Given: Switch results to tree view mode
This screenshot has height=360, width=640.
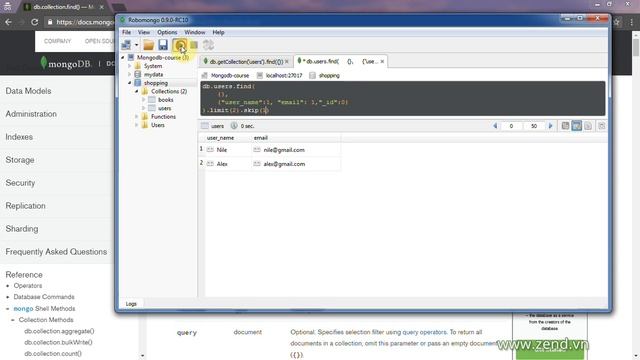Looking at the screenshot, I should pyautogui.click(x=565, y=126).
